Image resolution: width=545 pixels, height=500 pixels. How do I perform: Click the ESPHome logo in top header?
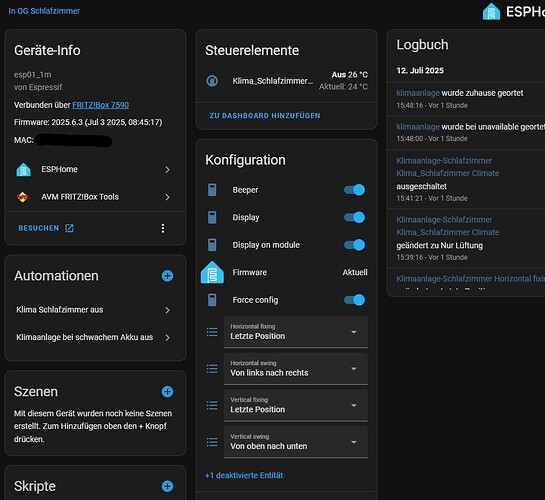(491, 11)
